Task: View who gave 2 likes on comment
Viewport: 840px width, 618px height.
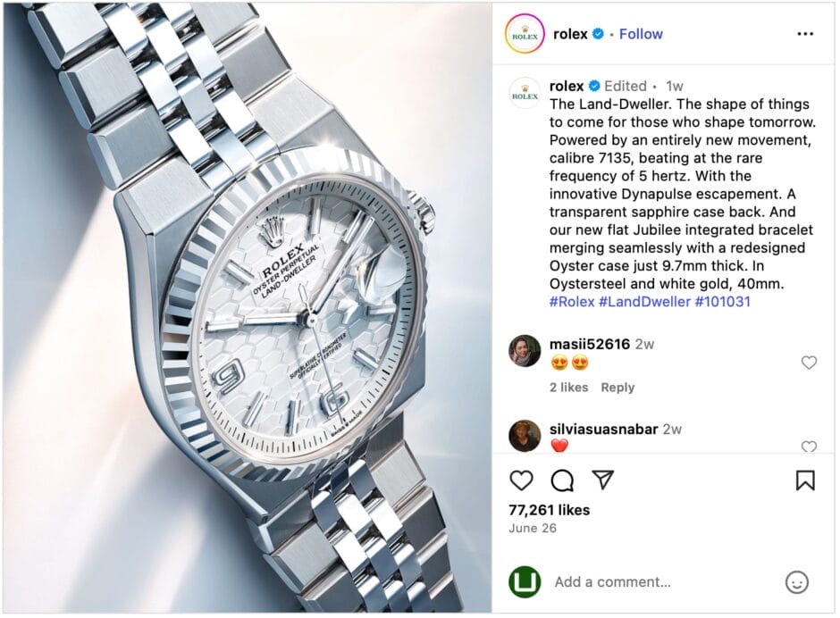Action: (x=568, y=388)
